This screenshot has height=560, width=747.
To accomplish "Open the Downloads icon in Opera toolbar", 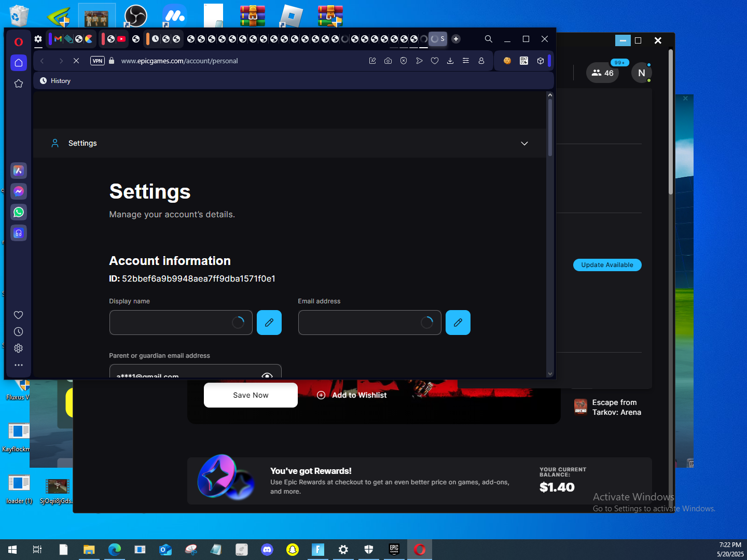I will tap(450, 61).
